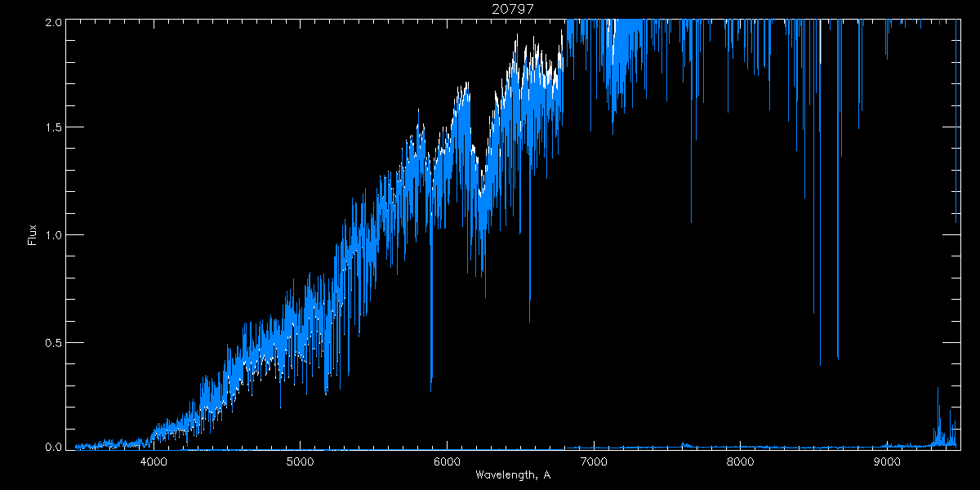The width and height of the screenshot is (980, 490).
Task: Click the 0.0 flux tick label
Action: [x=51, y=447]
